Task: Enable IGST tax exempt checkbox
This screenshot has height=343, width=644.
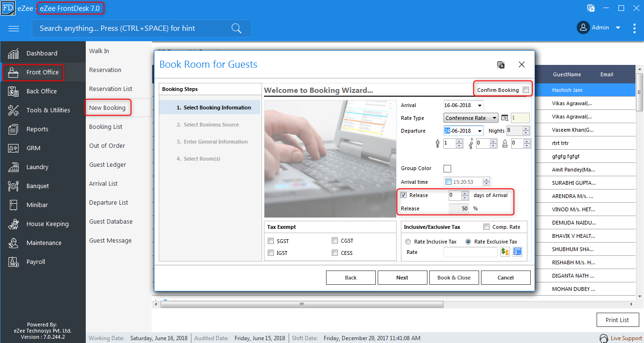Action: click(x=271, y=253)
